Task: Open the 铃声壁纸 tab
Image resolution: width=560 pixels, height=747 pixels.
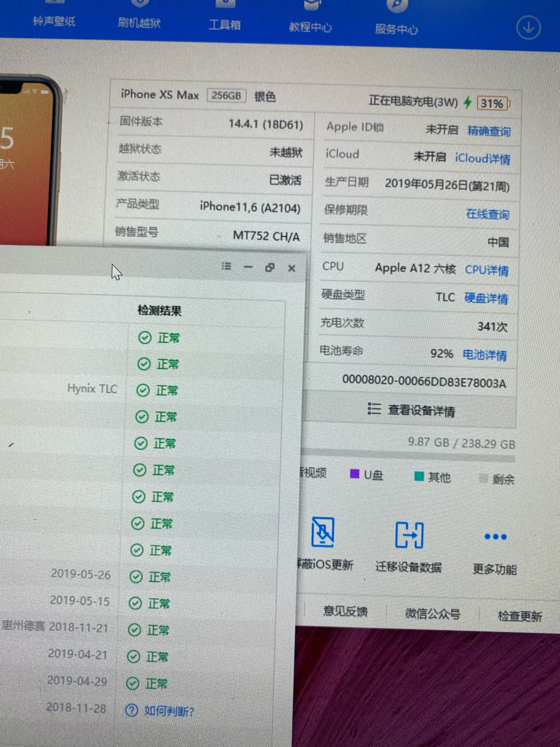Action: point(54,21)
